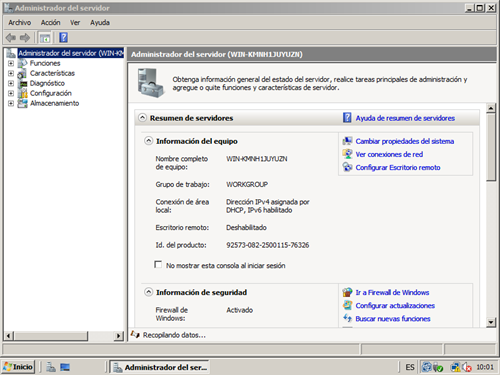
Task: Click the Back arrow toolbar icon
Action: click(x=11, y=37)
